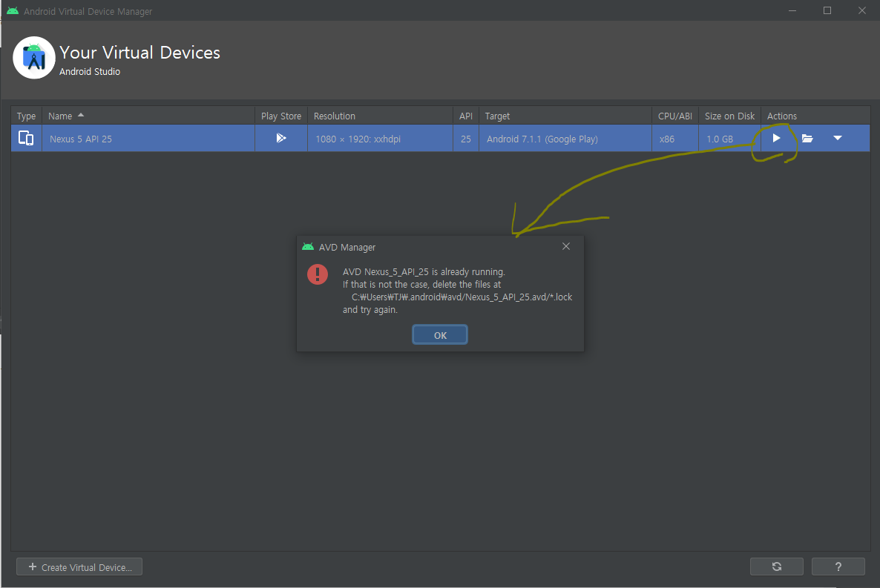Select the 'Nexus 5 API 25' name cell
The image size is (880, 588).
148,139
